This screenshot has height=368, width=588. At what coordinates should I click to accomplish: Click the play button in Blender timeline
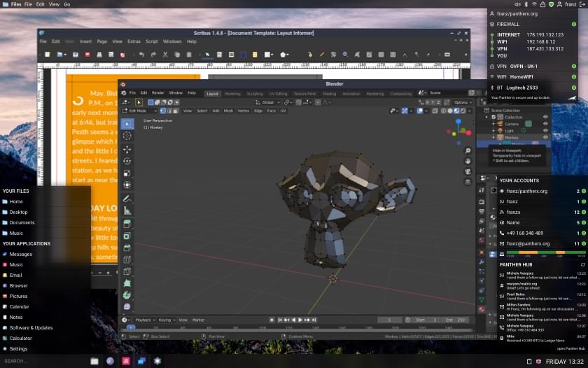tap(300, 320)
